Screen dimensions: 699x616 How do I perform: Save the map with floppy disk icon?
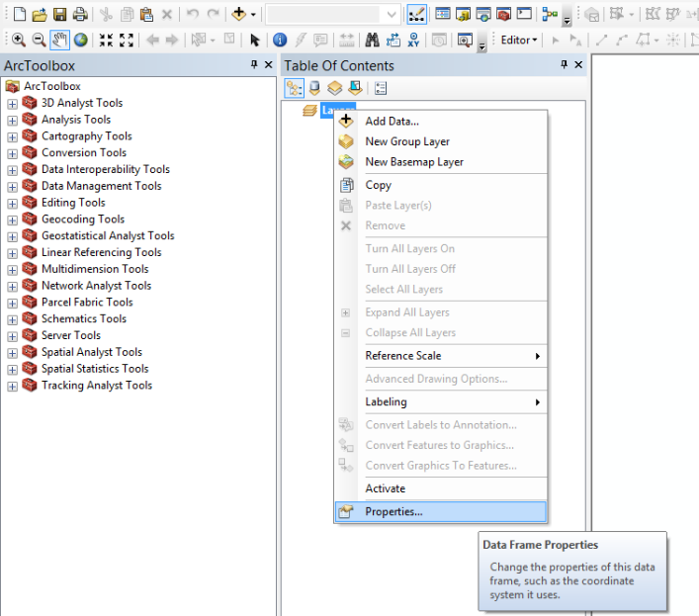[x=59, y=14]
